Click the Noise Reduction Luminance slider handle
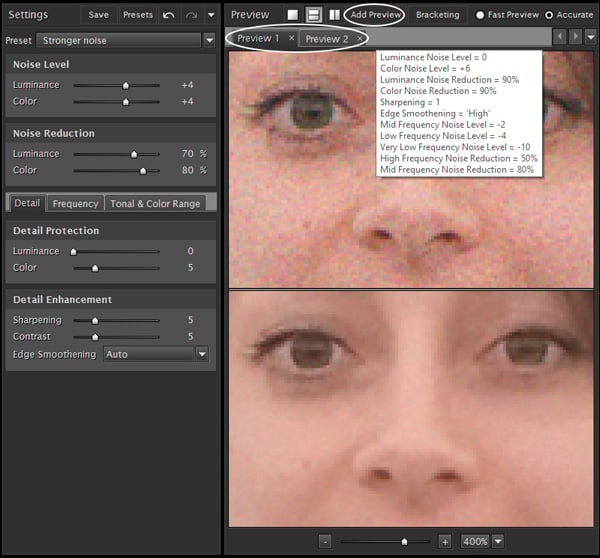The width and height of the screenshot is (600, 558). click(134, 154)
